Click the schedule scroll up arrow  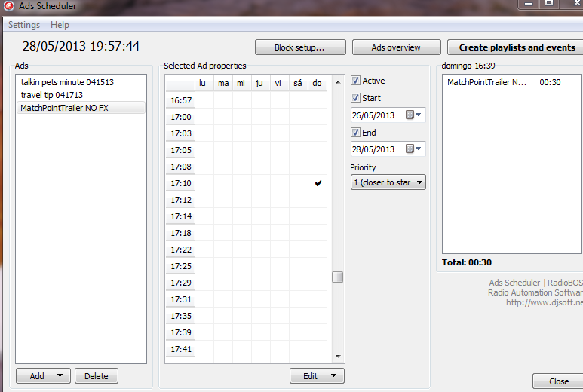click(338, 82)
